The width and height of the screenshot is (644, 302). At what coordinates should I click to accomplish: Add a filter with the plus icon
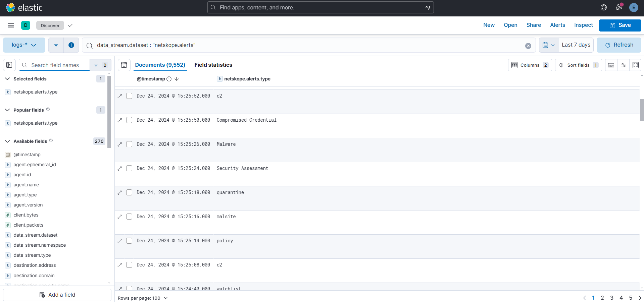[71, 45]
